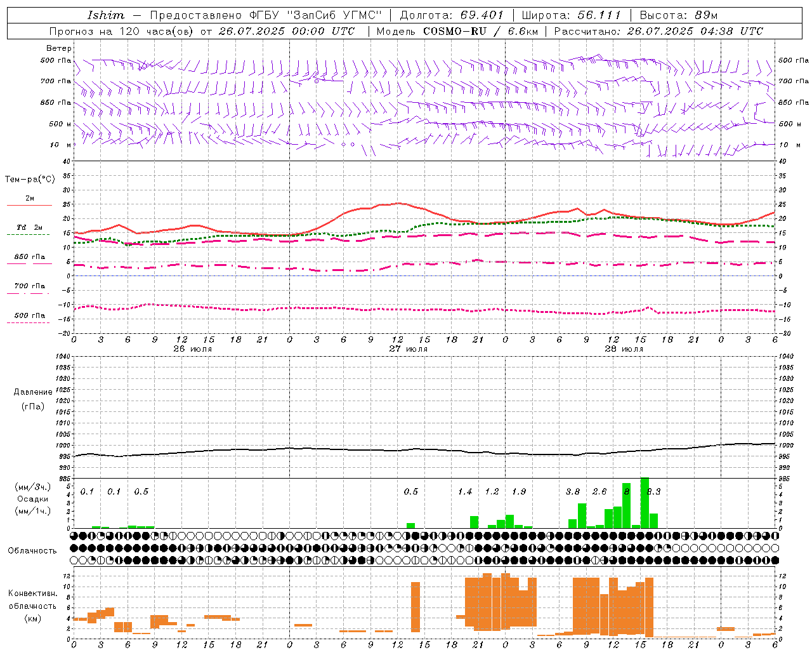Image resolution: width=812 pixels, height=650 pixels.
Task: Click the "(мм/3ч.)" precipitation unit label
Action: tap(33, 487)
